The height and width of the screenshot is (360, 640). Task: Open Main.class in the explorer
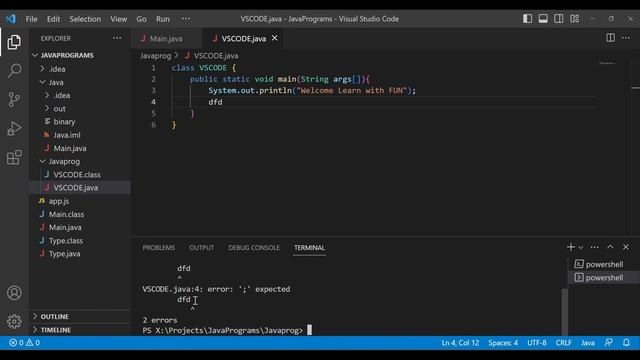(80, 214)
